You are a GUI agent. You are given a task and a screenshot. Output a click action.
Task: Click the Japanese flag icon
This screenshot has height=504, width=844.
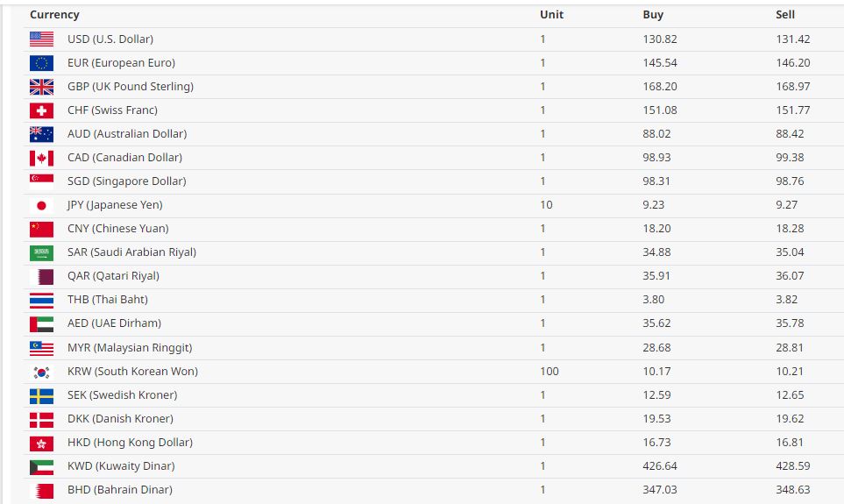coord(41,205)
